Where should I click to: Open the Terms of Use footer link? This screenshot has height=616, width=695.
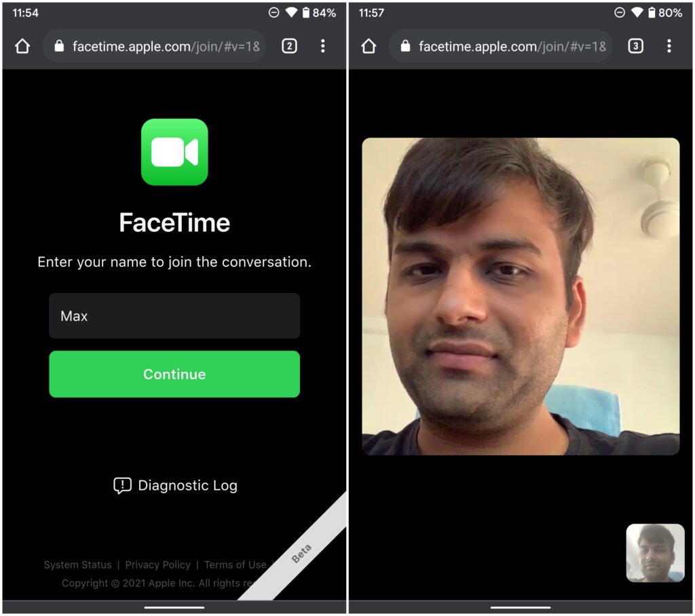pos(235,565)
